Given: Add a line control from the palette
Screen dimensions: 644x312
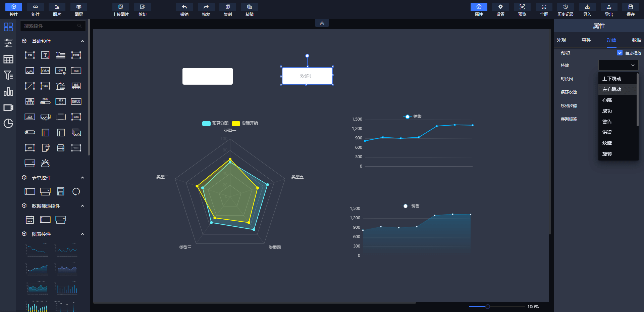Looking at the screenshot, I should [30, 86].
